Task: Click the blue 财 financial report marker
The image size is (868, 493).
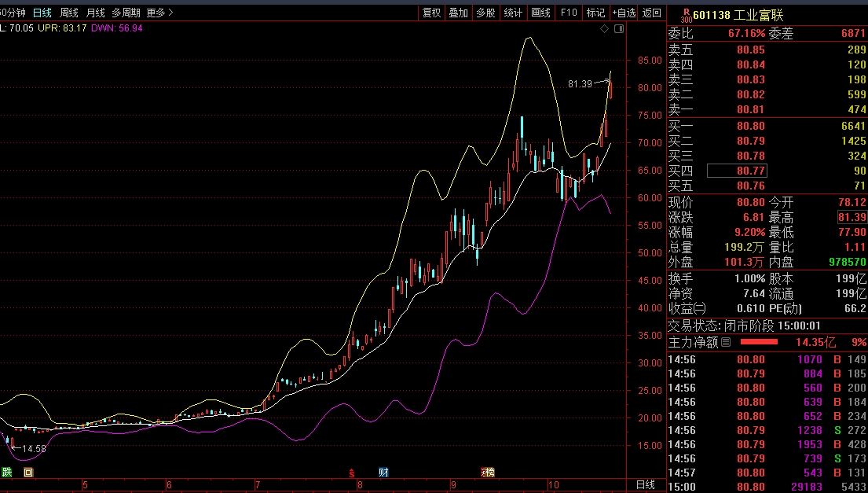Action: pyautogui.click(x=383, y=472)
